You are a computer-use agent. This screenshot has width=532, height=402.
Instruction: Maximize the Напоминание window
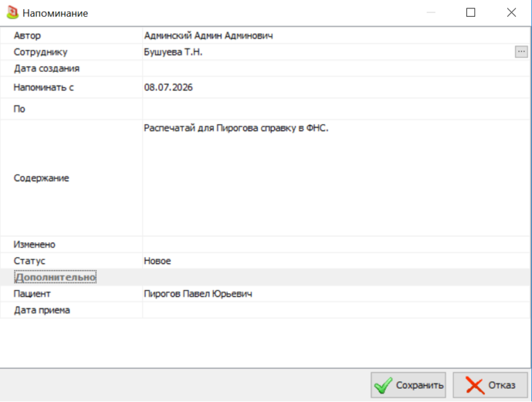pos(470,12)
